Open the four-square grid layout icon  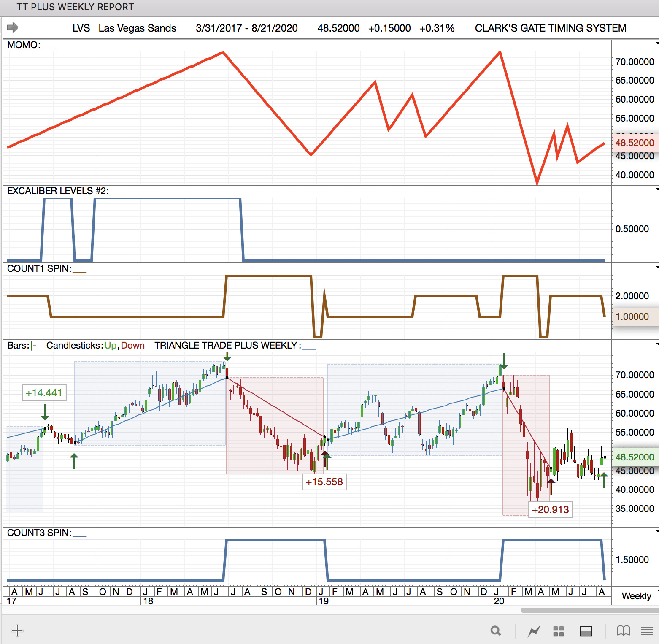[x=559, y=631]
